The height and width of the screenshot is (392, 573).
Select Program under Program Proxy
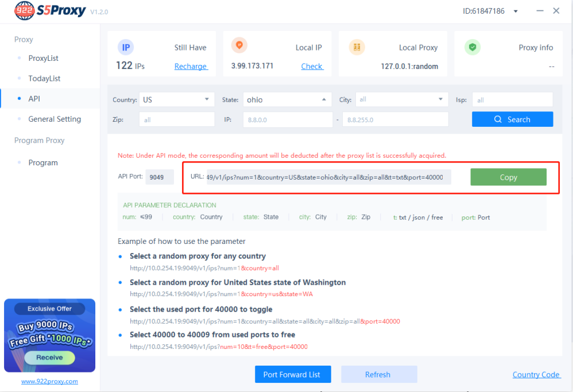click(43, 163)
